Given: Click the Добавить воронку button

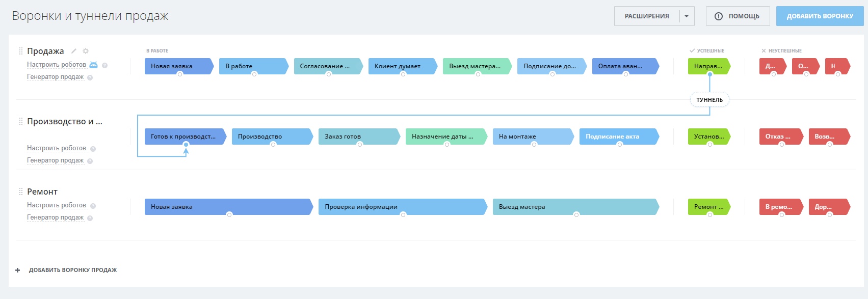Looking at the screenshot, I should coord(820,16).
